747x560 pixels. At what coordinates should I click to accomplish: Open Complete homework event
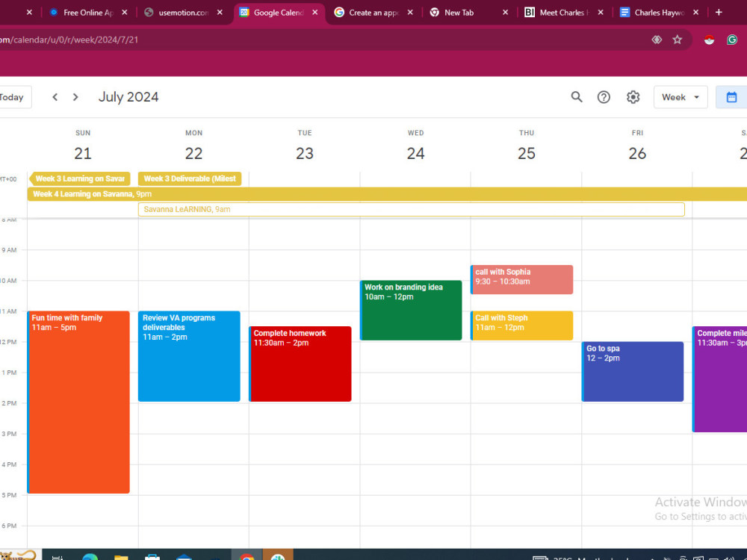(300, 364)
